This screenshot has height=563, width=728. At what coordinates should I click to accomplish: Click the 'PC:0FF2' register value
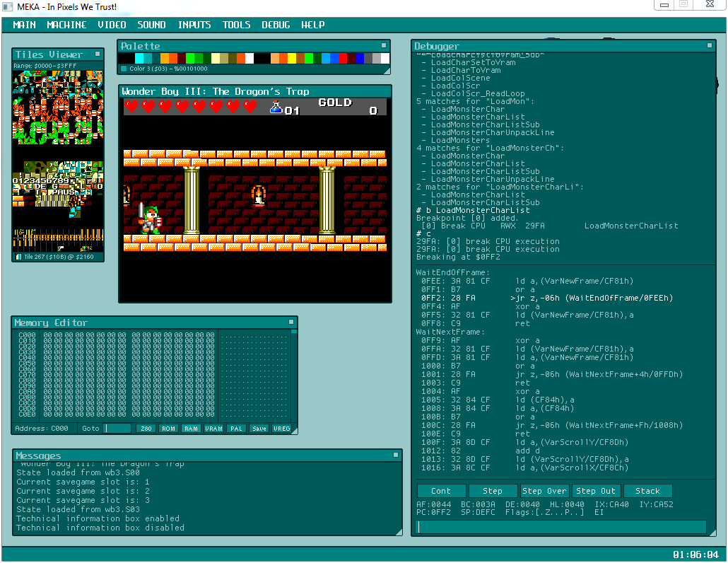coord(434,512)
